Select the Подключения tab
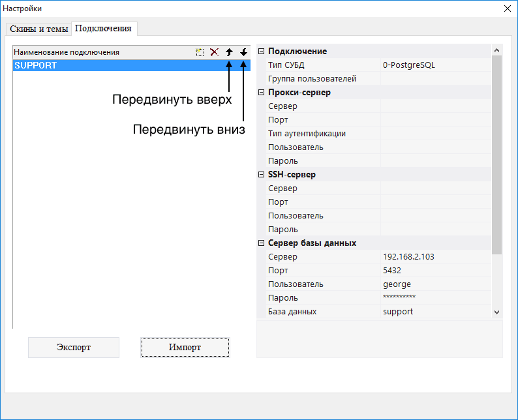Image resolution: width=518 pixels, height=420 pixels. pos(104,29)
